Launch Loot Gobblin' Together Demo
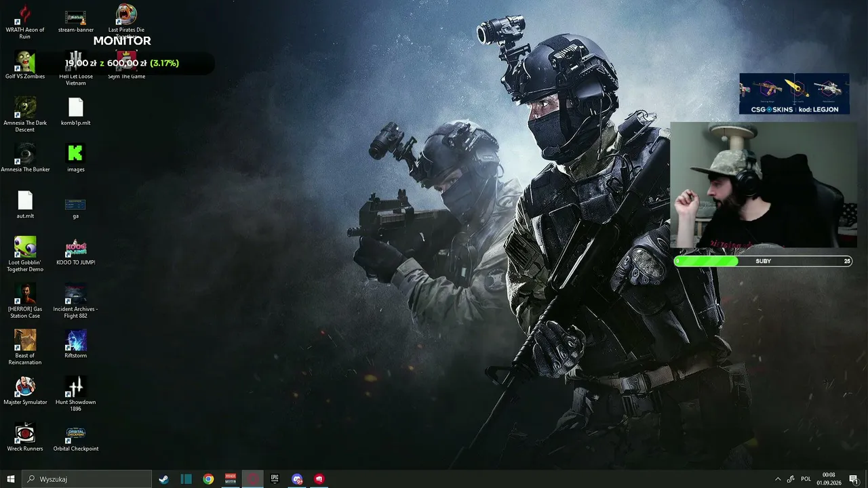Screen dimensions: 868x488 tap(25, 254)
